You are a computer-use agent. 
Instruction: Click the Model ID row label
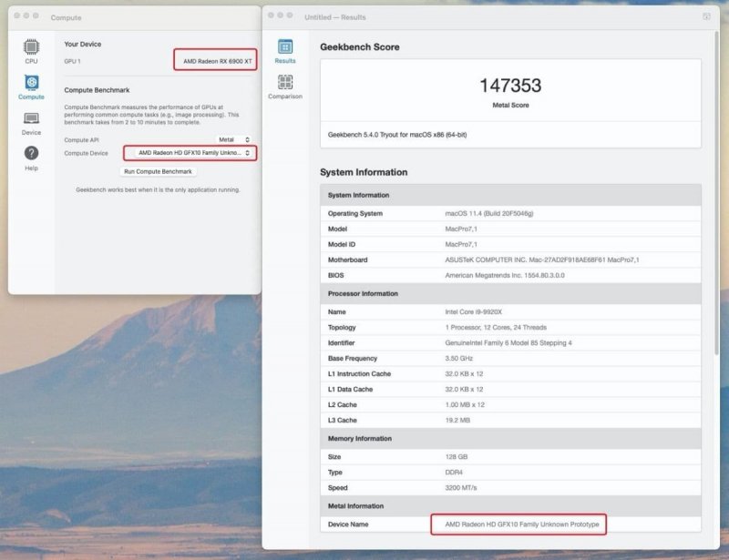(341, 244)
